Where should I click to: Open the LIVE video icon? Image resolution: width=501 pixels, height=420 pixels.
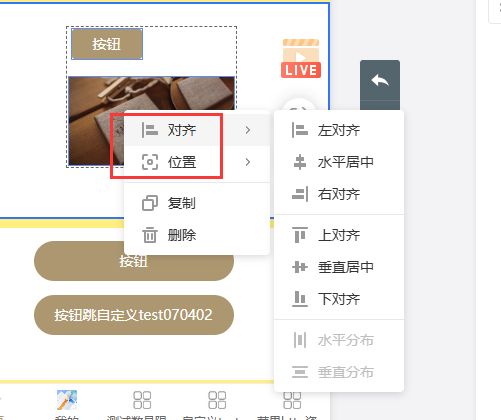(301, 58)
